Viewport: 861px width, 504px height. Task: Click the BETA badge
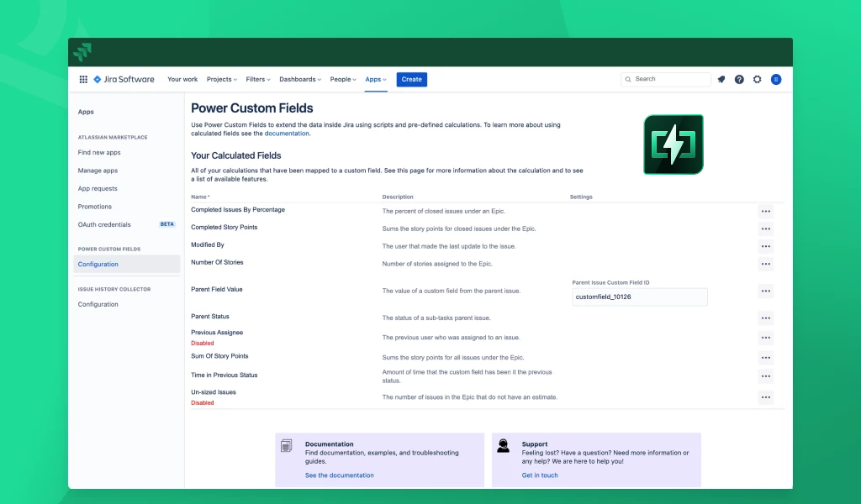pos(167,224)
